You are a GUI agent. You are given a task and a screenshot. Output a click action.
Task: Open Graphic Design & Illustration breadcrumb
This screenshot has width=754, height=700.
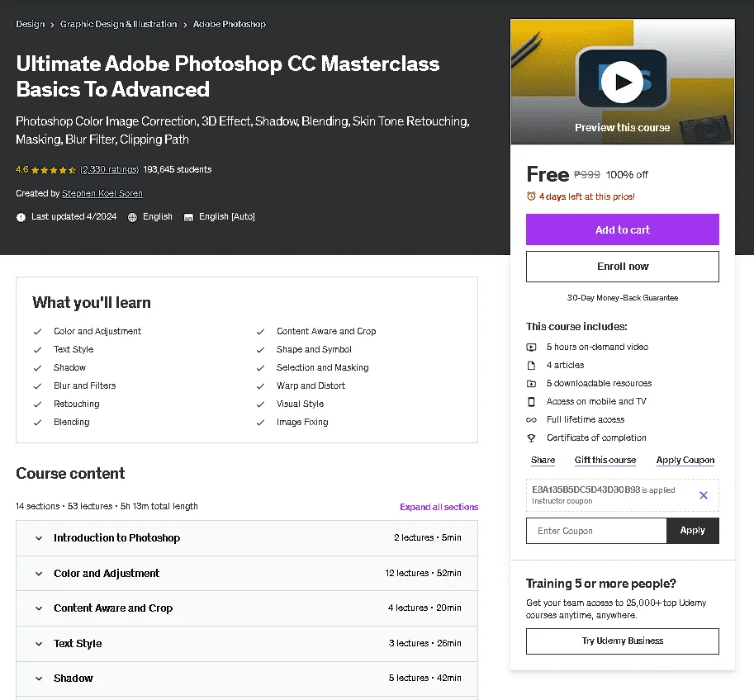click(118, 24)
